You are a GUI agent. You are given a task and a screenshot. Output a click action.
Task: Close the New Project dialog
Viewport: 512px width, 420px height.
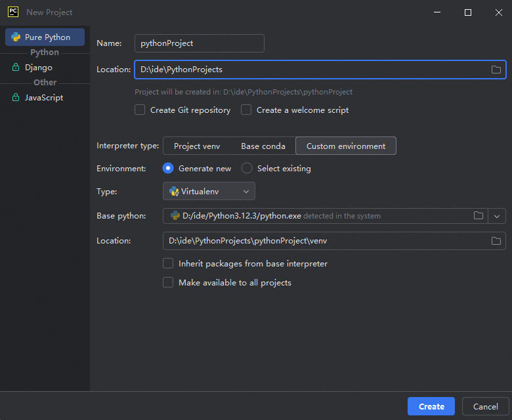[x=498, y=12]
